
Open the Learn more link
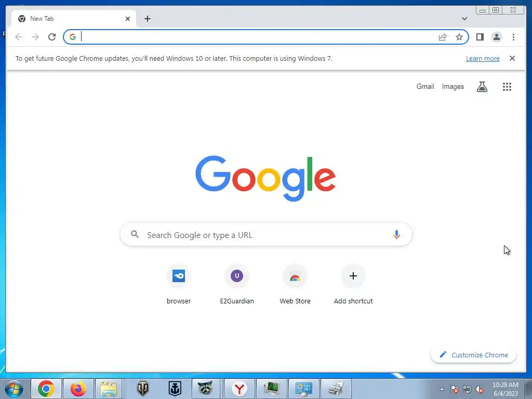click(x=483, y=58)
